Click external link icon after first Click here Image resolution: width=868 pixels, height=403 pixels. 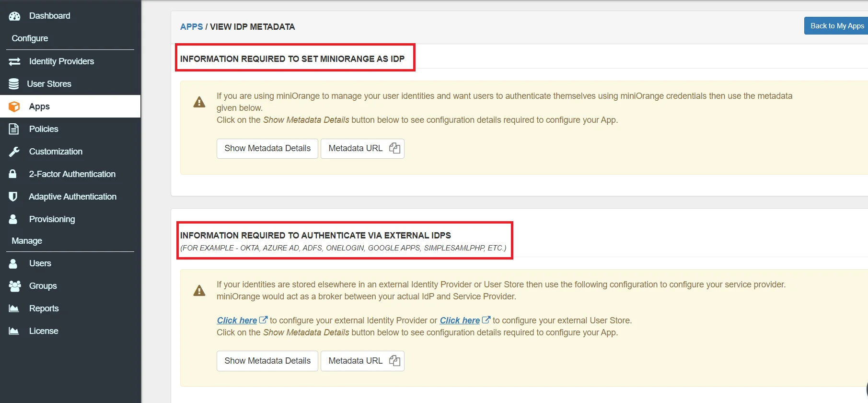[x=263, y=320]
